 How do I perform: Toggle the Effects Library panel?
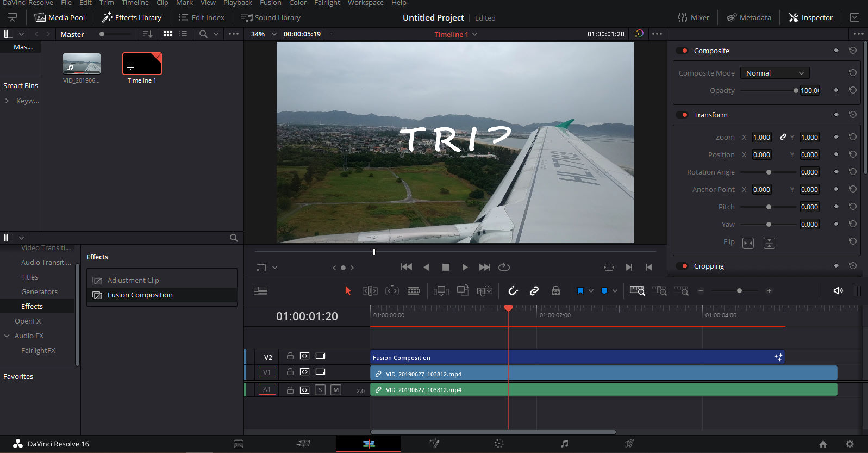[132, 17]
